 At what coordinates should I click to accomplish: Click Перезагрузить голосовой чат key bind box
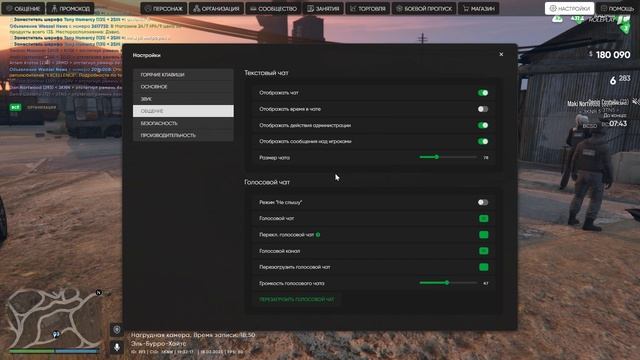pos(484,267)
